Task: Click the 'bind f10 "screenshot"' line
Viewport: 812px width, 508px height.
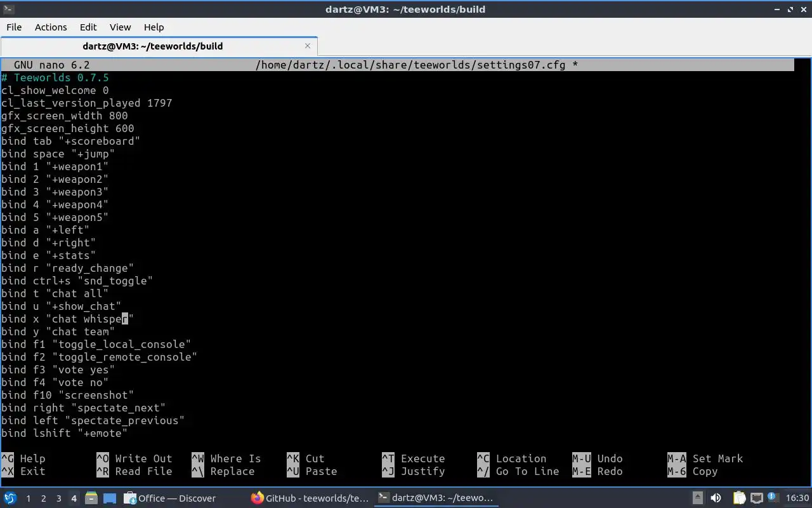Action: [x=68, y=395]
